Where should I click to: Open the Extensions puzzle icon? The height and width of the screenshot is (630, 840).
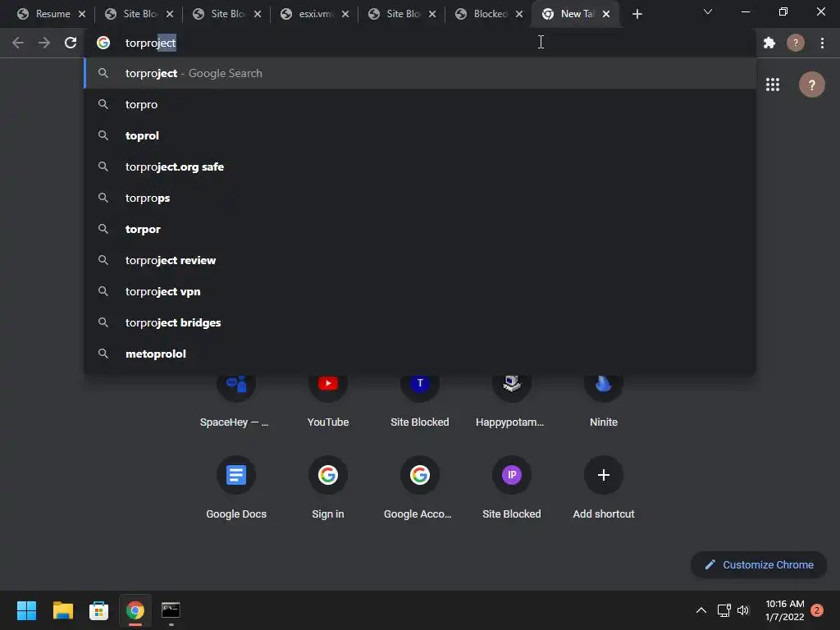769,43
